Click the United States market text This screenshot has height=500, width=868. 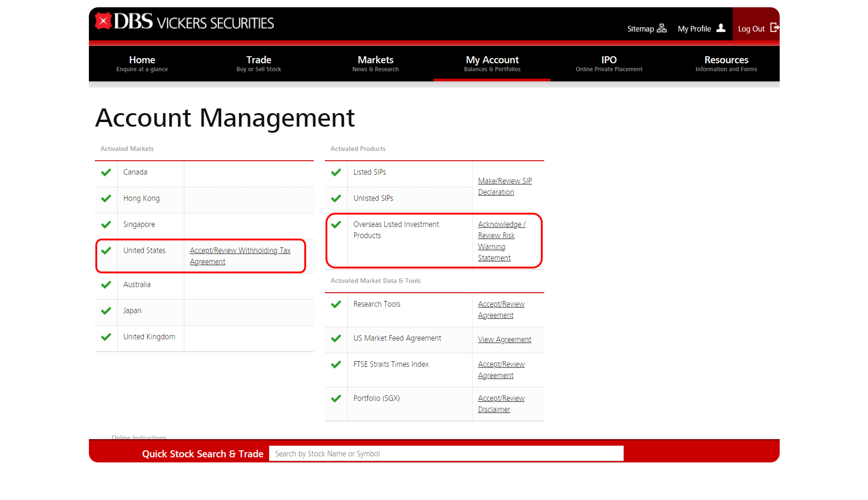(x=144, y=250)
